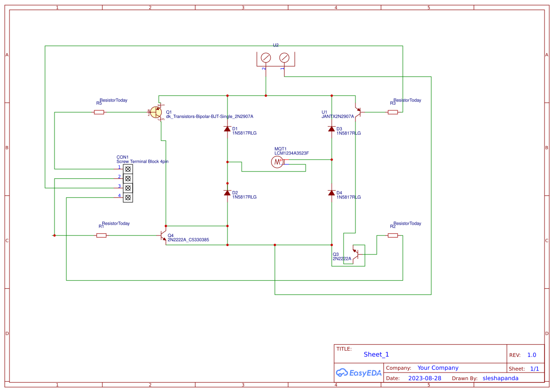Viewport: 554px width, 392px height.
Task: Click the ResistorToday label above R2
Action: (408, 223)
